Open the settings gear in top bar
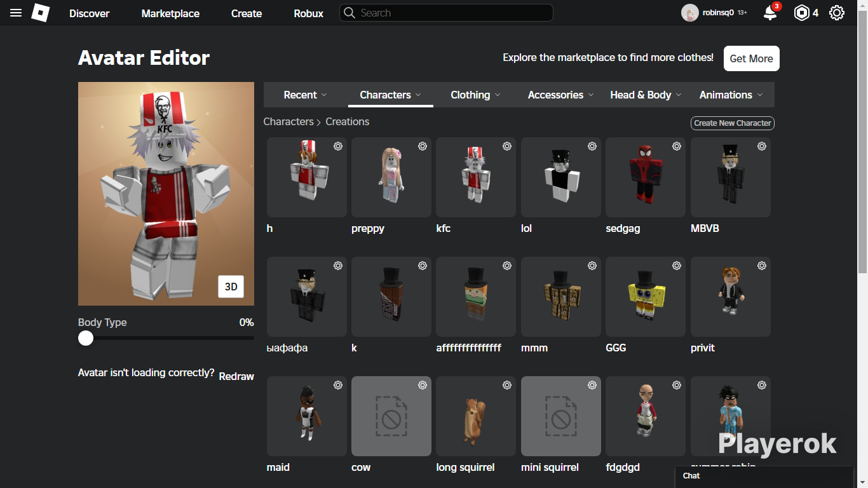868x488 pixels. click(837, 13)
